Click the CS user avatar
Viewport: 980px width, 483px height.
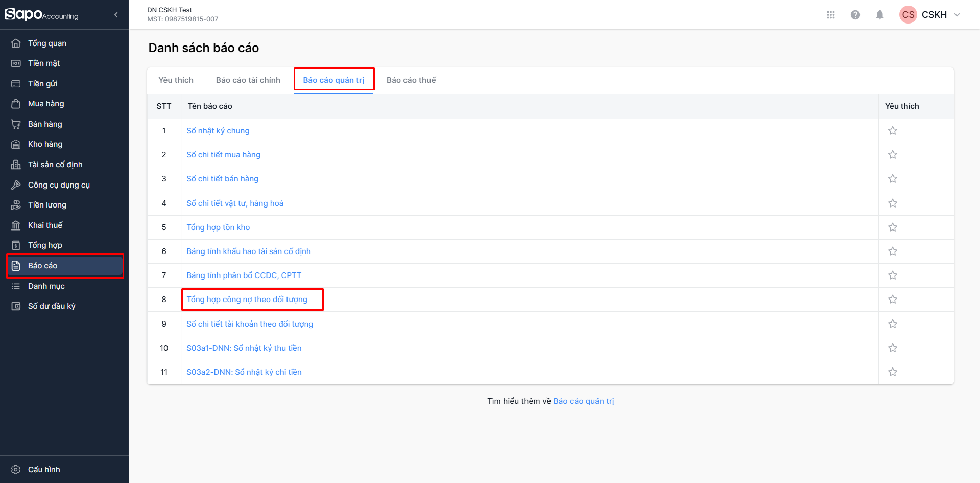pyautogui.click(x=908, y=15)
